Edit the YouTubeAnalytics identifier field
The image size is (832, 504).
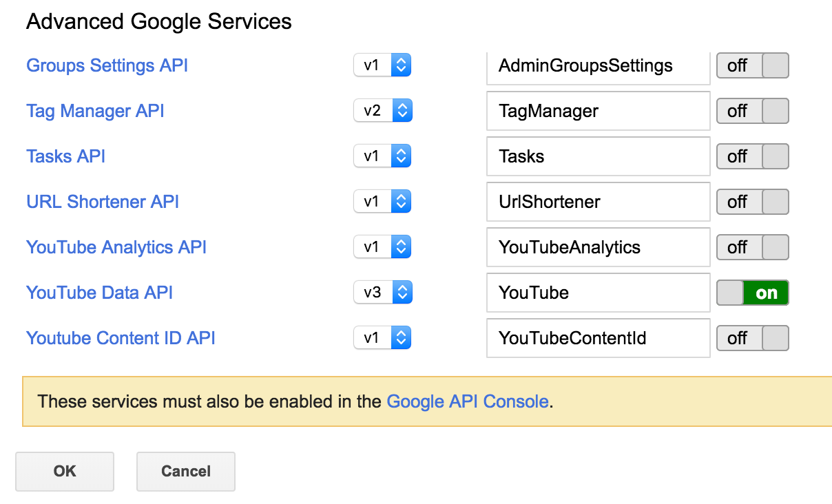(x=598, y=247)
